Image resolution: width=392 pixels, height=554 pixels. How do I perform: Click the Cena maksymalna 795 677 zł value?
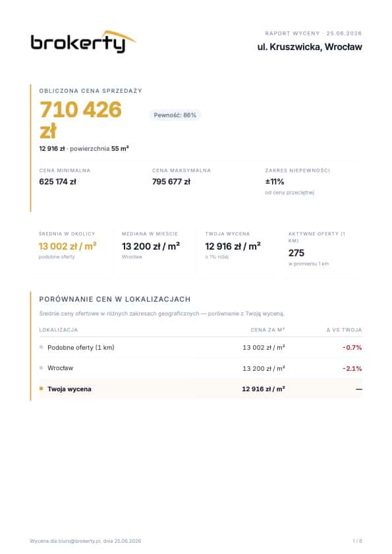click(x=171, y=182)
